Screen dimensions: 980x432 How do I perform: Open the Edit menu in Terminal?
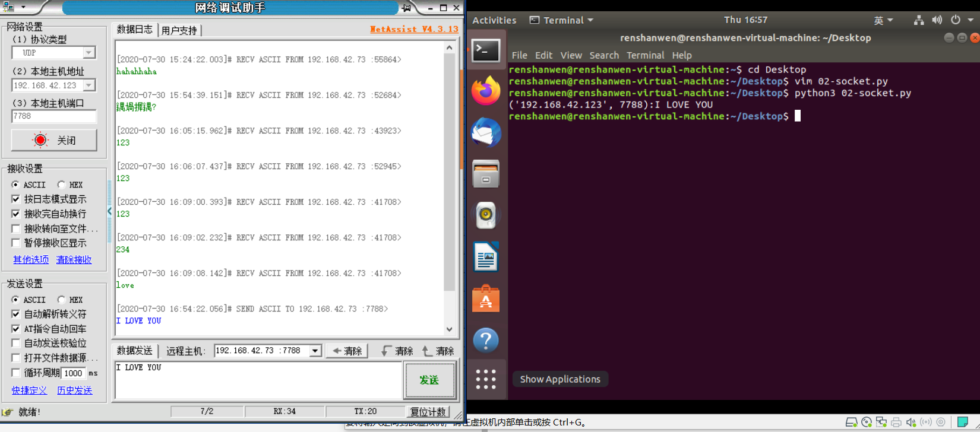point(543,55)
